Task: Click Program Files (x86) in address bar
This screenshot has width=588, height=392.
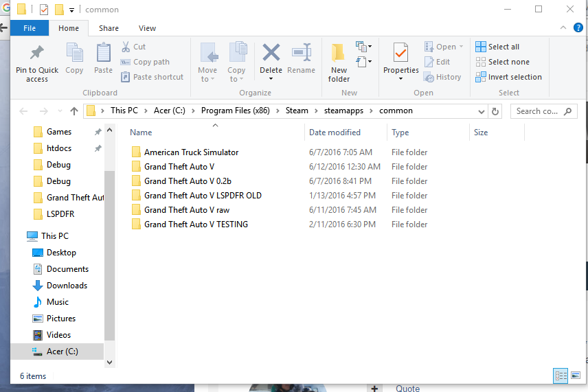Action: pyautogui.click(x=235, y=111)
